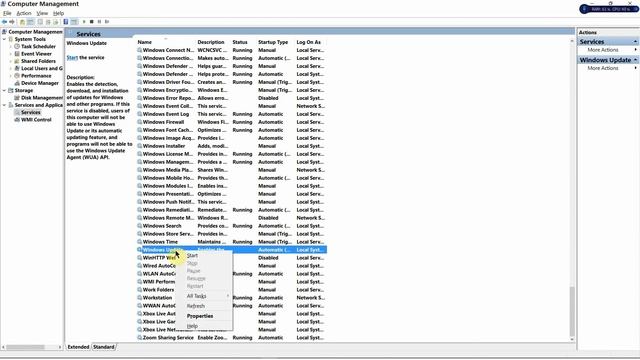Select the Windows Firewall service row
Image resolution: width=640 pixels, height=360 pixels.
[231, 122]
